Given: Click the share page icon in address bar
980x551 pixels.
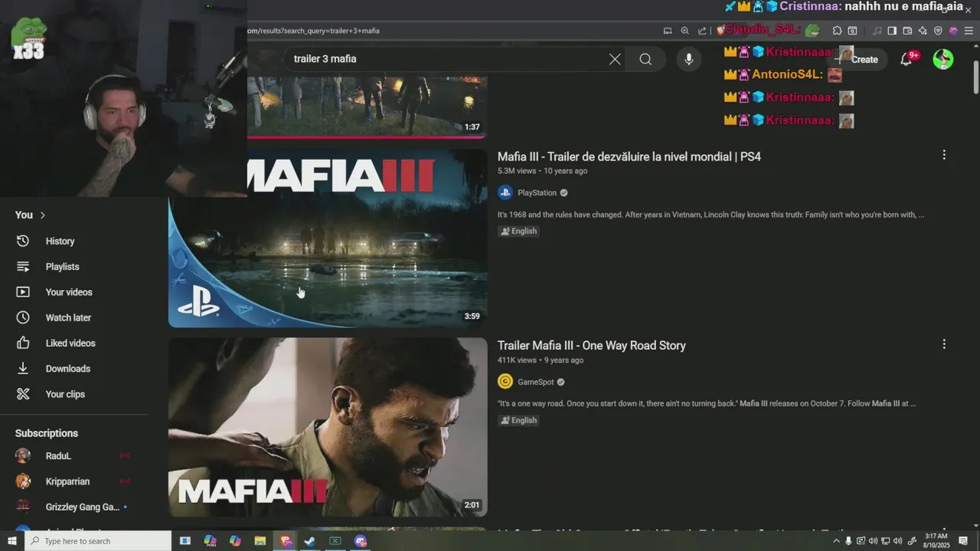Looking at the screenshot, I should coord(703,31).
